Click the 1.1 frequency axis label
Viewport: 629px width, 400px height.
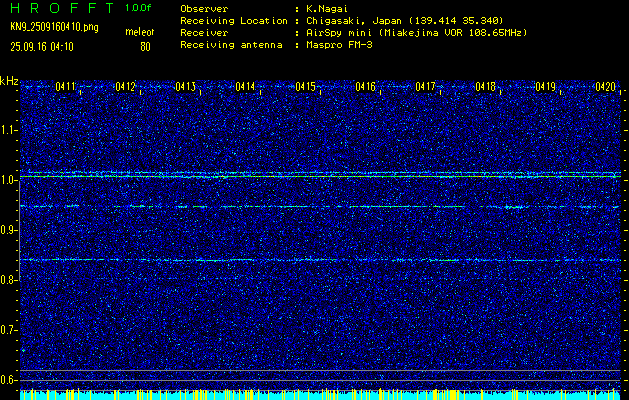coord(8,130)
